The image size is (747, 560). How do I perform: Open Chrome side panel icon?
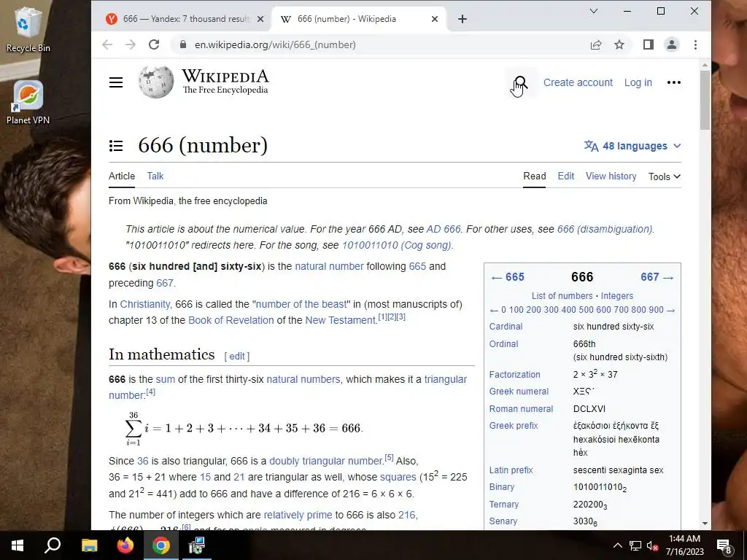coord(648,44)
